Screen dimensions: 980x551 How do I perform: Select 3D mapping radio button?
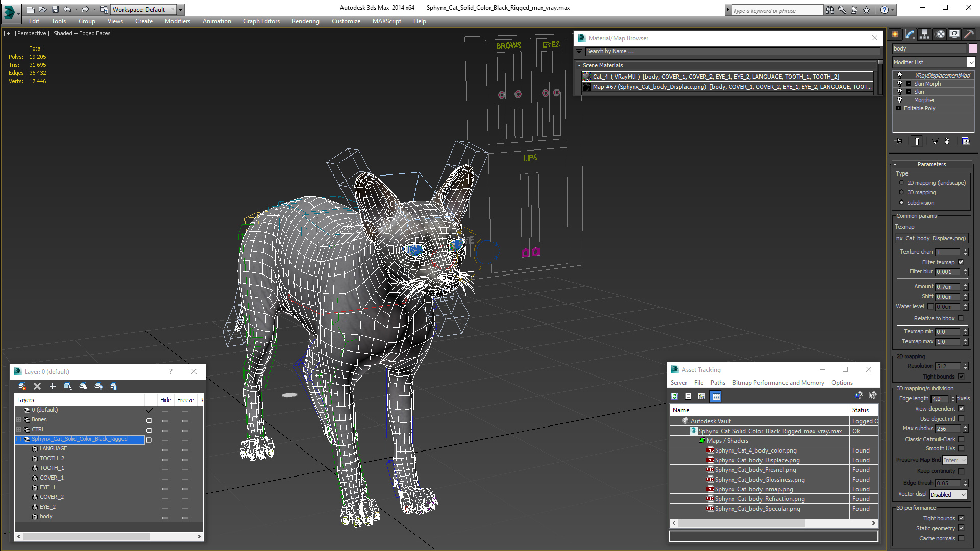tap(901, 192)
